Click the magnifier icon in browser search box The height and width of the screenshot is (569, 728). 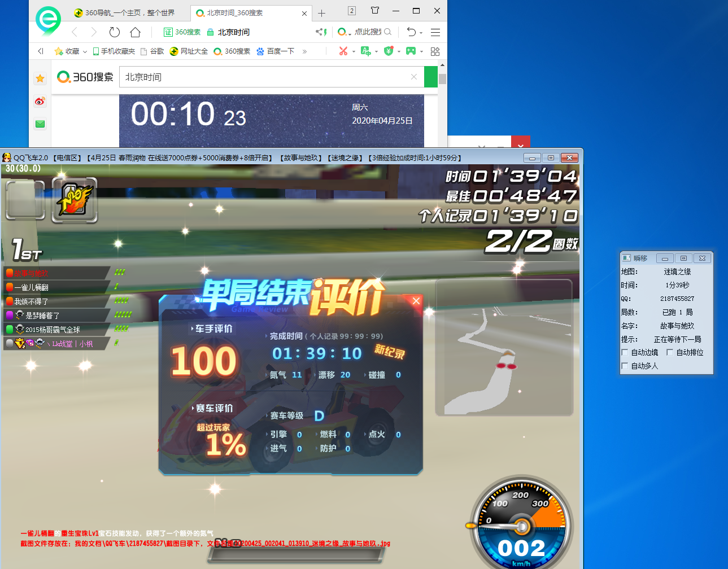click(387, 32)
